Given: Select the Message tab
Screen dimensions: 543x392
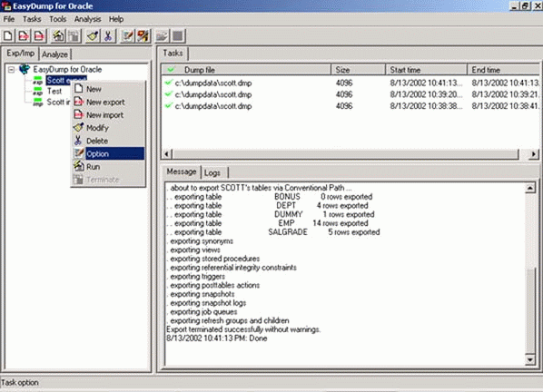Looking at the screenshot, I should click(182, 171).
